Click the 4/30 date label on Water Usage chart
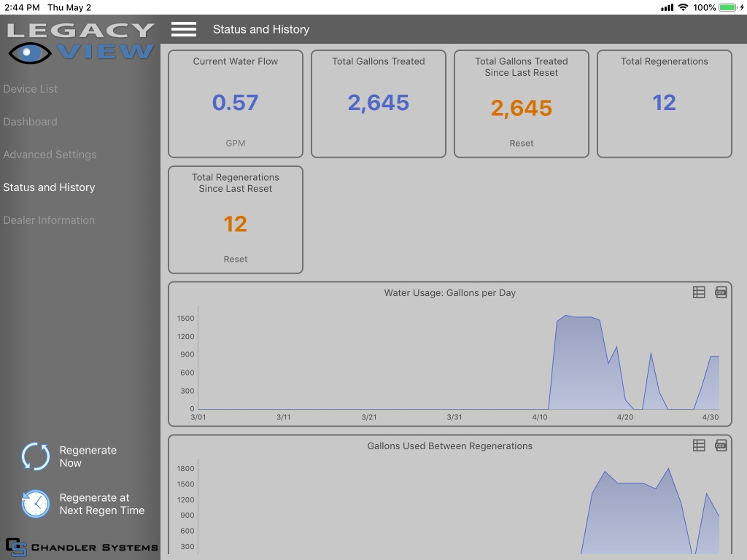 click(711, 416)
